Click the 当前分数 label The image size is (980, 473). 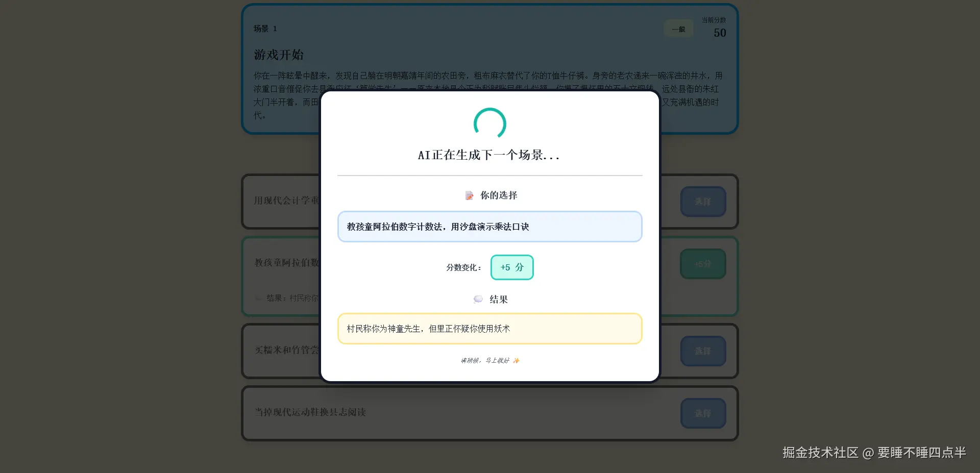click(714, 20)
